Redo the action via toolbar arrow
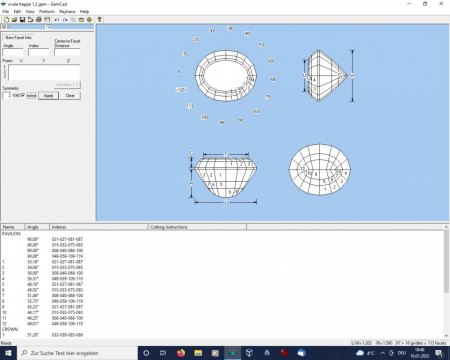 65,20
